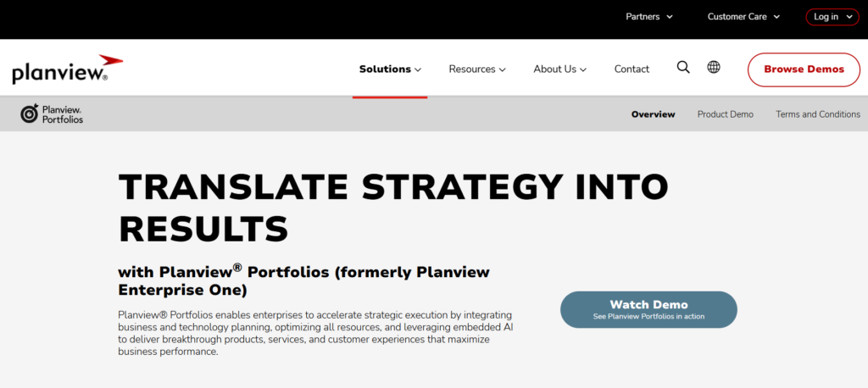This screenshot has height=388, width=868.
Task: Click the chevron next to Resources
Action: pos(503,70)
